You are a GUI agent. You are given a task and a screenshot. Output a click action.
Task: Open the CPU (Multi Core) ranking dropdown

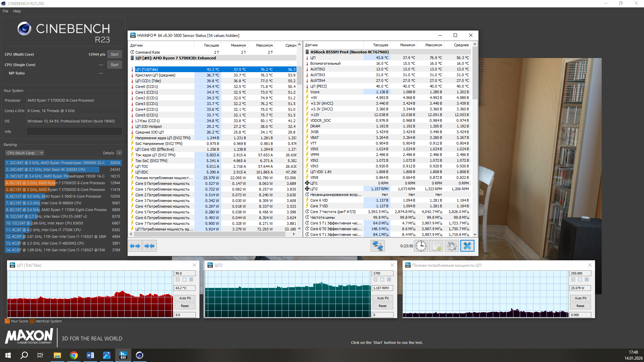[24, 153]
